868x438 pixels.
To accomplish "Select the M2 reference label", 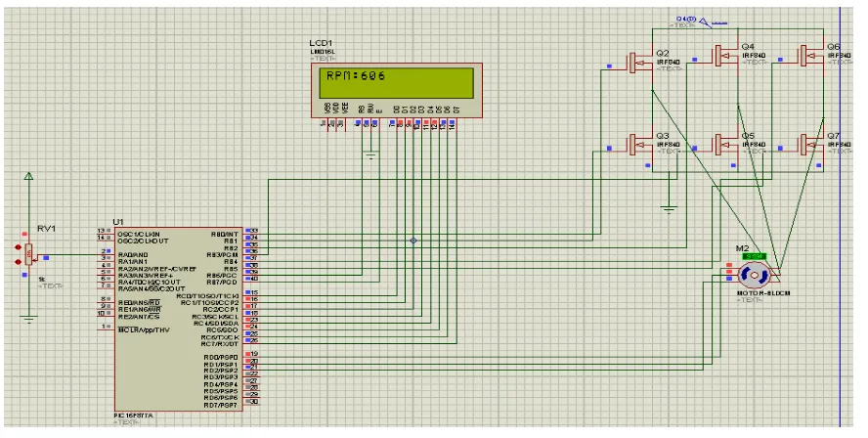I will (742, 248).
